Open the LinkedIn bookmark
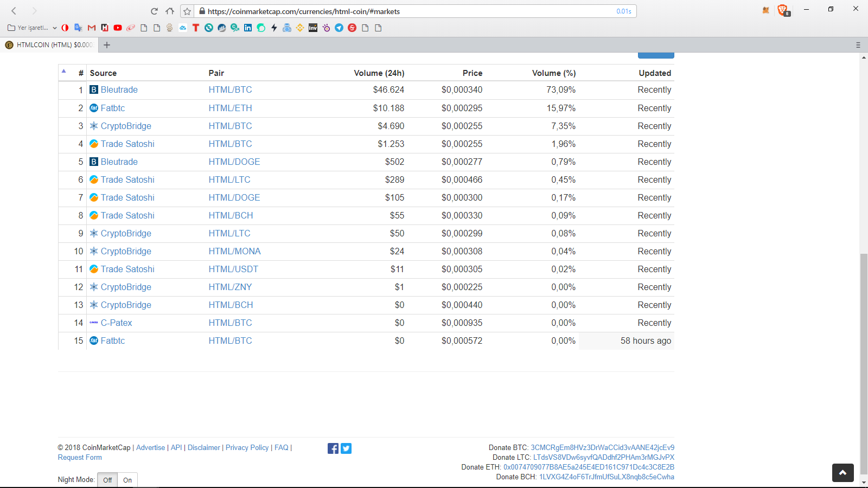 (248, 28)
